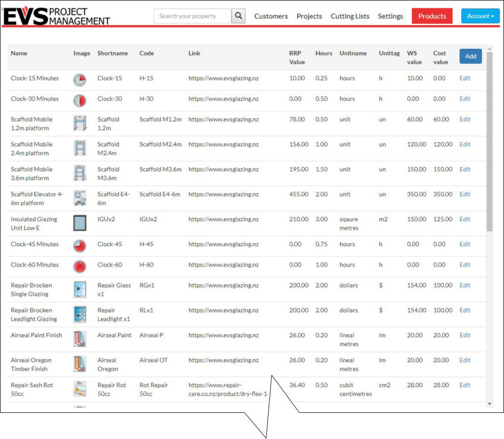Open the Cutting Lists page
The image size is (504, 439).
349,17
